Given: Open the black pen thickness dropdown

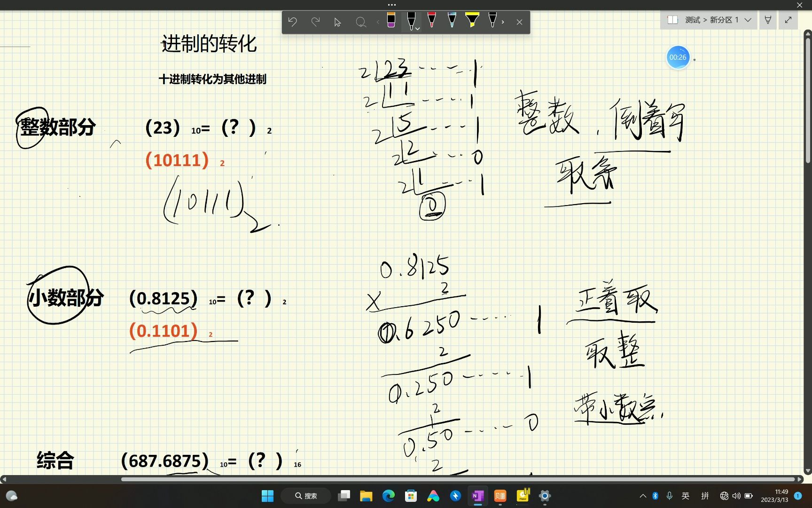Looking at the screenshot, I should pyautogui.click(x=417, y=29).
